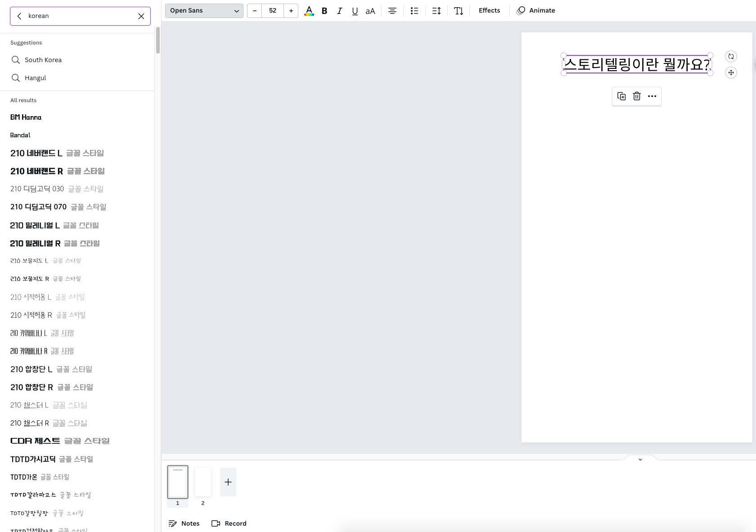Viewport: 756px width, 532px height.
Task: Select page 2 thumbnail
Action: pos(203,482)
